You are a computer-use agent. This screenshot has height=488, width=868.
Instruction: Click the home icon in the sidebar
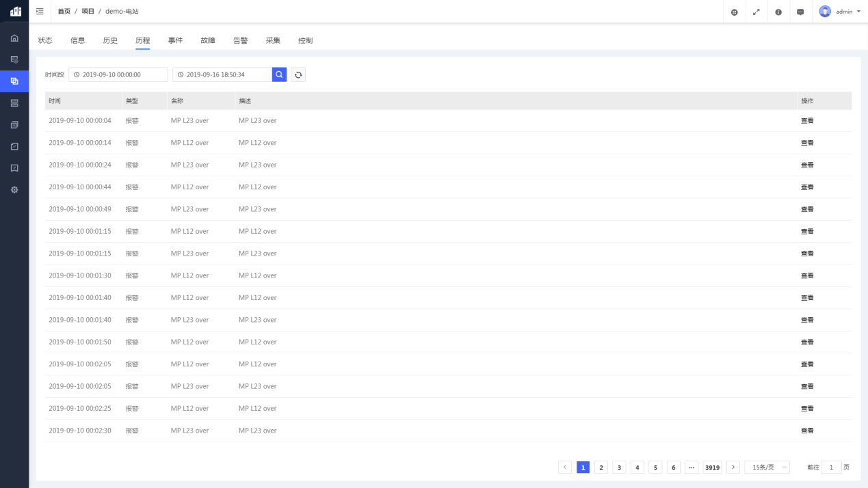pos(14,38)
